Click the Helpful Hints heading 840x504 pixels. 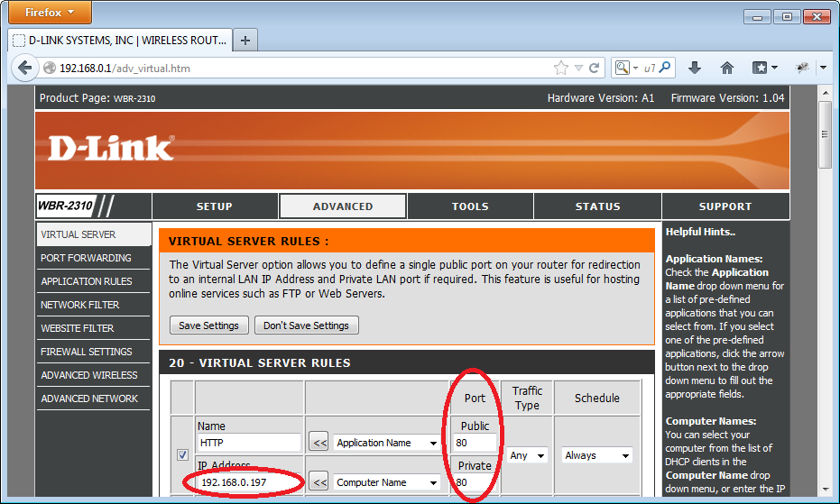point(700,232)
